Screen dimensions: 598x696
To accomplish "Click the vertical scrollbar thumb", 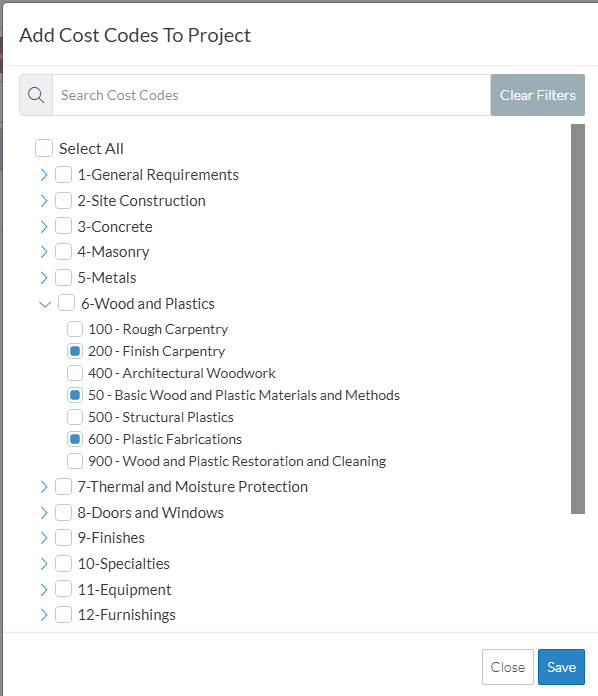I will 578,319.
